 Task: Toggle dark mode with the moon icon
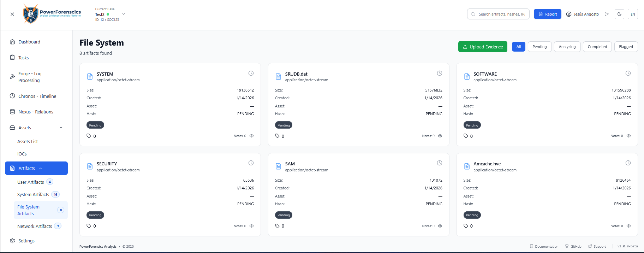point(619,14)
